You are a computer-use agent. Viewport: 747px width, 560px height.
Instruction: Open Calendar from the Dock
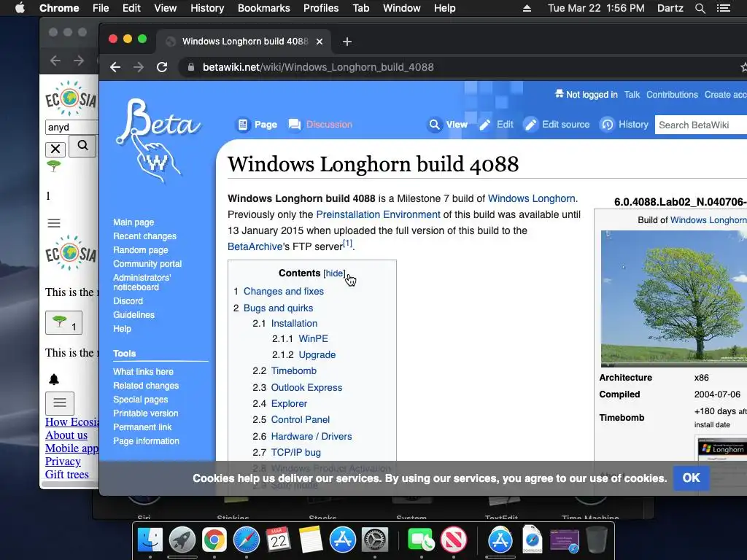278,540
